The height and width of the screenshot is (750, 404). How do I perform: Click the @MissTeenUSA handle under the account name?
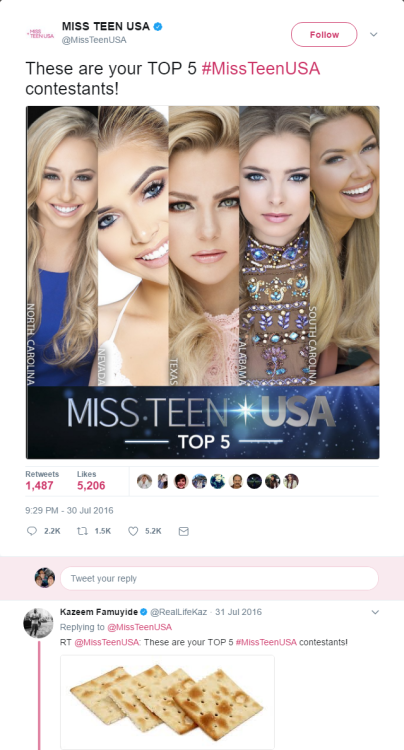pyautogui.click(x=94, y=40)
